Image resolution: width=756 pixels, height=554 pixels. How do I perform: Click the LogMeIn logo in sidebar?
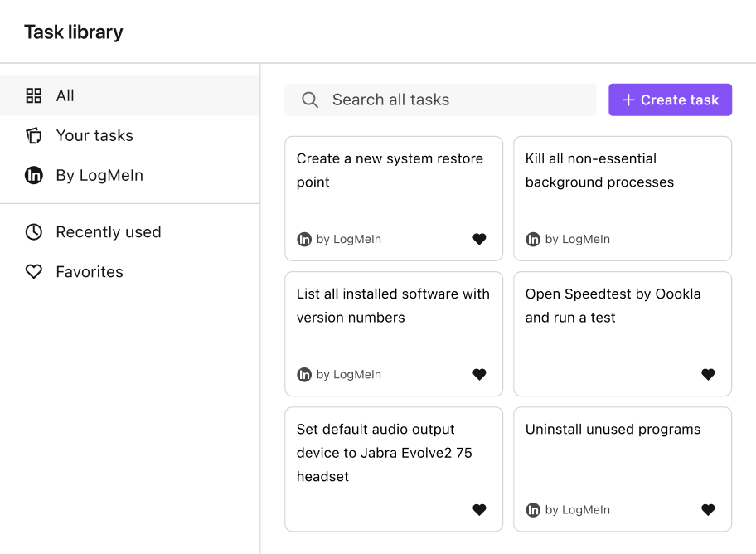(x=34, y=176)
